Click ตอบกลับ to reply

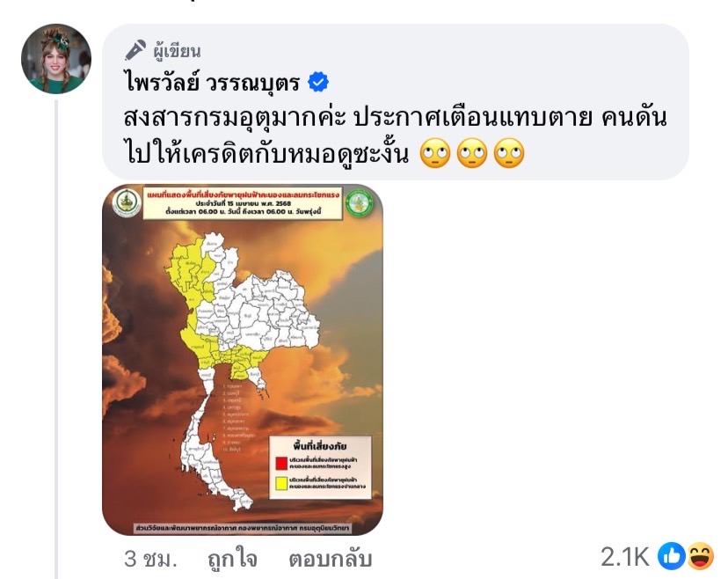(x=330, y=559)
